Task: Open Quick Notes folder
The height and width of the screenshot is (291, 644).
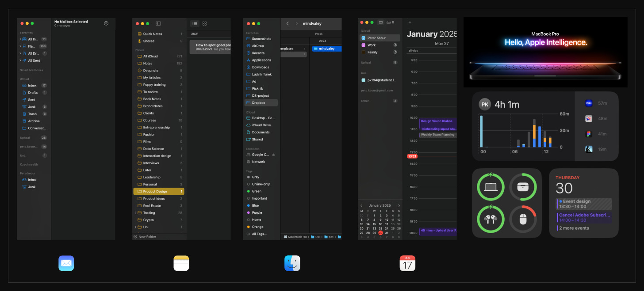Action: click(159, 34)
